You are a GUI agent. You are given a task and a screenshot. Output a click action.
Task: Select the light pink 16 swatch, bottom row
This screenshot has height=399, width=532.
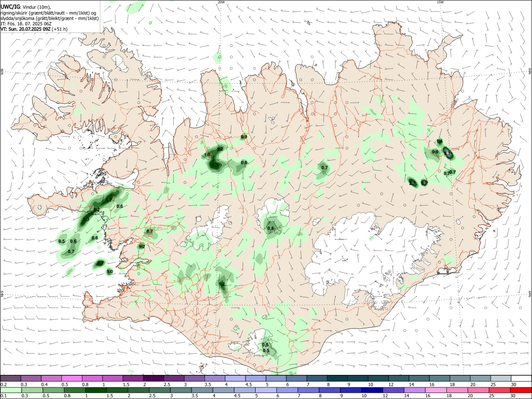(436, 390)
